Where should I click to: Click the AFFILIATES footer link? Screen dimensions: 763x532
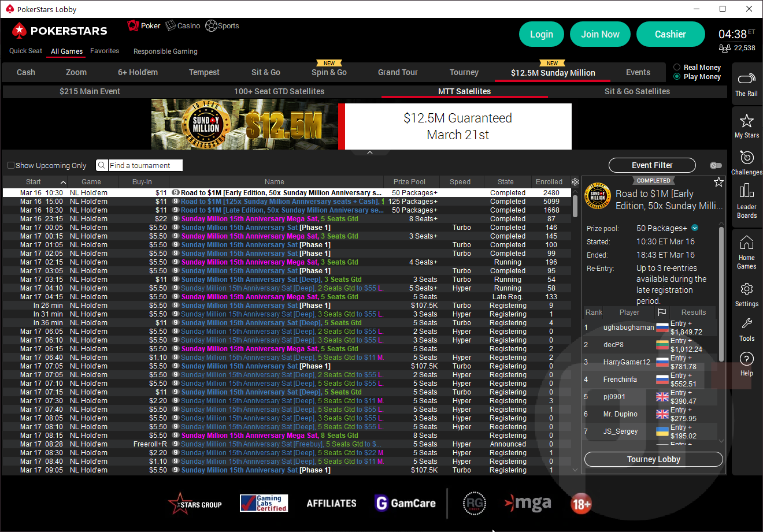tap(332, 504)
